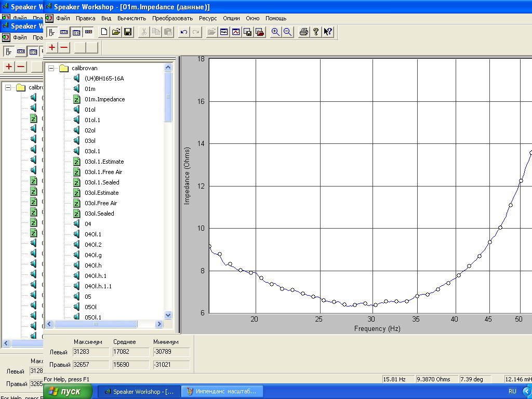The image size is (532, 399).
Task: Select 03ol.1.Free Air in the tree
Action: [x=103, y=172]
